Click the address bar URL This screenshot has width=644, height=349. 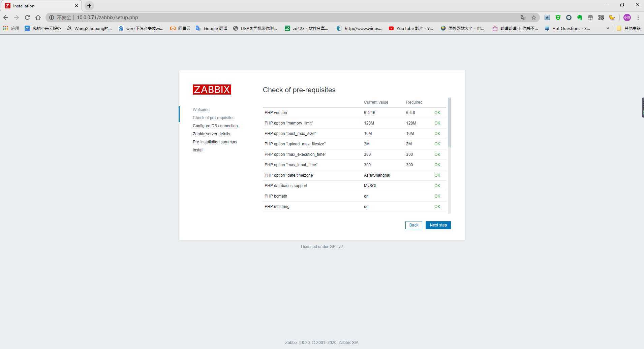[108, 18]
